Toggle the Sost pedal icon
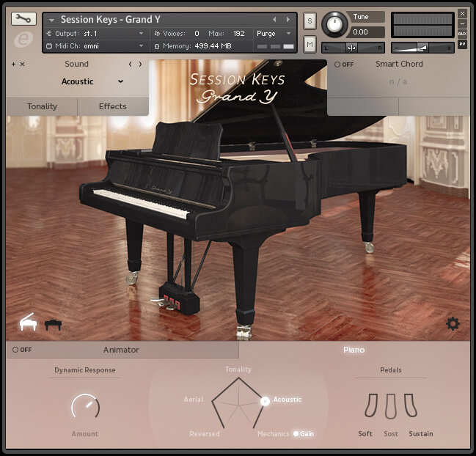The width and height of the screenshot is (476, 456). click(x=391, y=407)
